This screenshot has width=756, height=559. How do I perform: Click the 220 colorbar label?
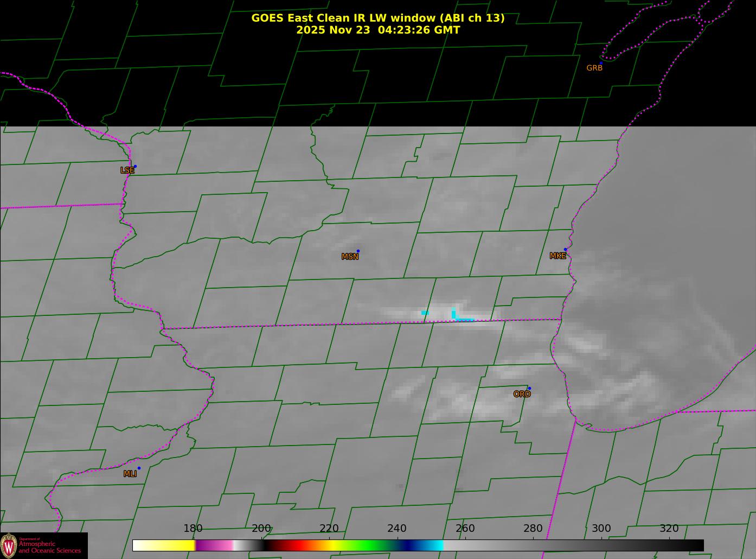tap(329, 529)
